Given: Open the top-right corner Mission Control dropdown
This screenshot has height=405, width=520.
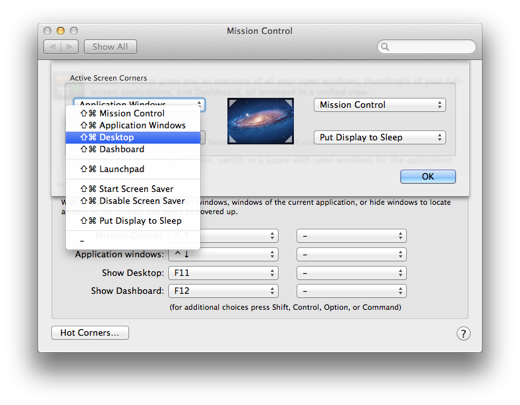Looking at the screenshot, I should pos(380,105).
